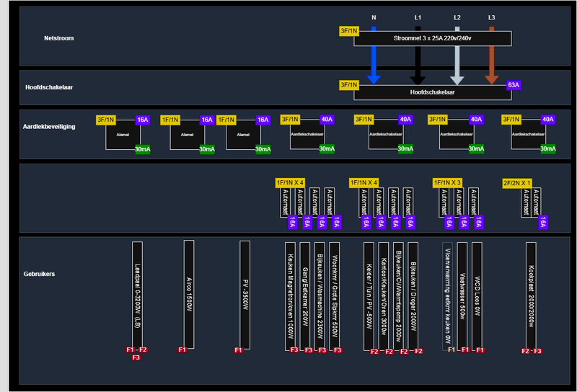Screen dimensions: 577x392
Task: Select the WCD Loos 0W block
Action: tap(477, 296)
